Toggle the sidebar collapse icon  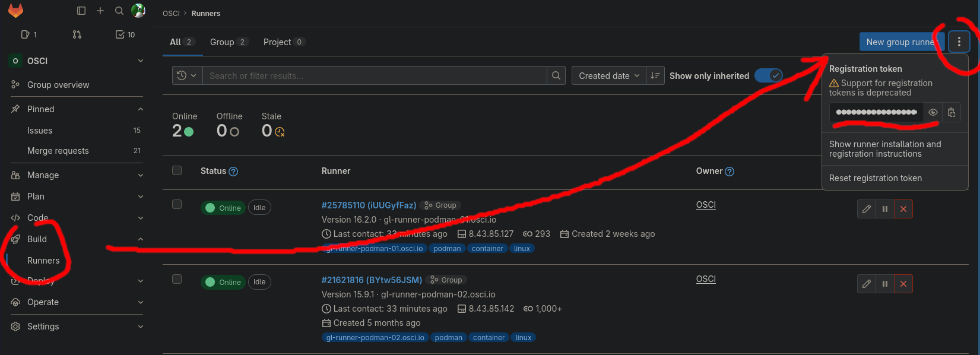click(81, 11)
